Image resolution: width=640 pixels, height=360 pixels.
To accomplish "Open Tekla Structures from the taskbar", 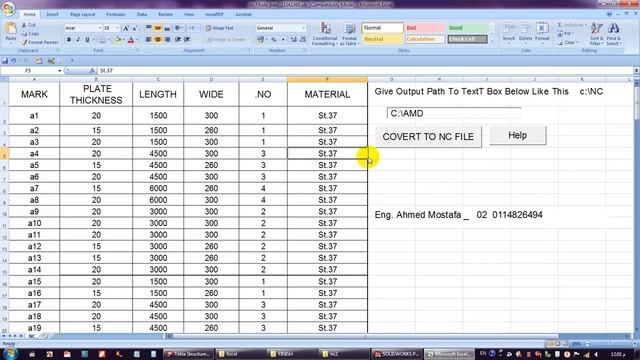I will [189, 353].
